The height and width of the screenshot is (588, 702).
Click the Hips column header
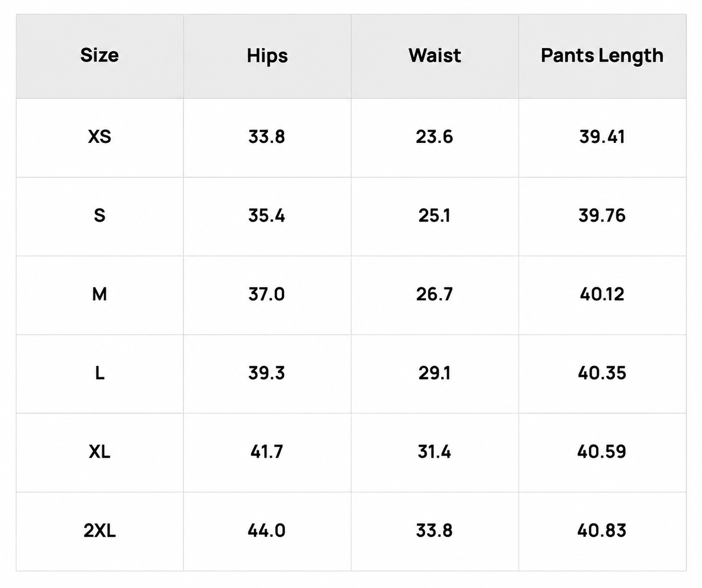[x=267, y=56]
